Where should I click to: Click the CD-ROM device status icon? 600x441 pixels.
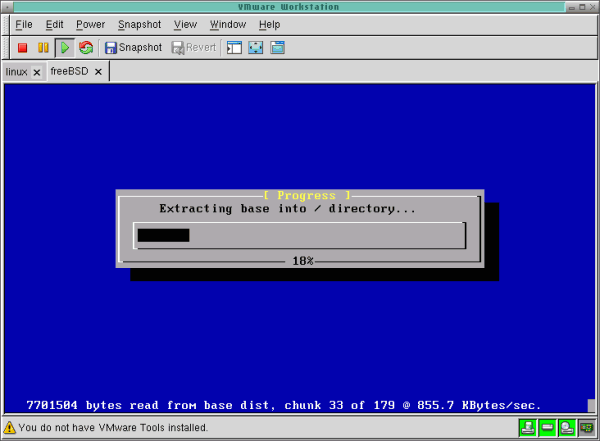(567, 428)
